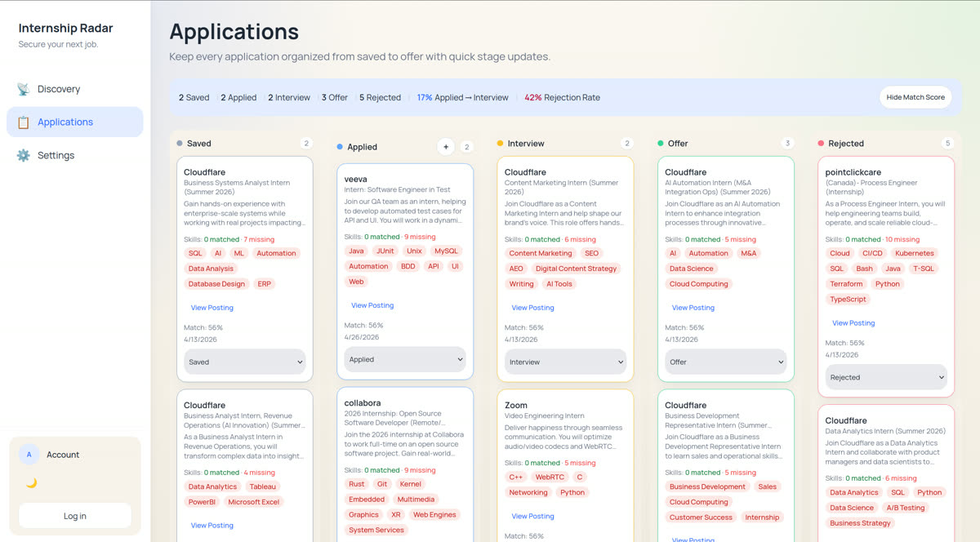Click the Account avatar circle

[x=29, y=455]
